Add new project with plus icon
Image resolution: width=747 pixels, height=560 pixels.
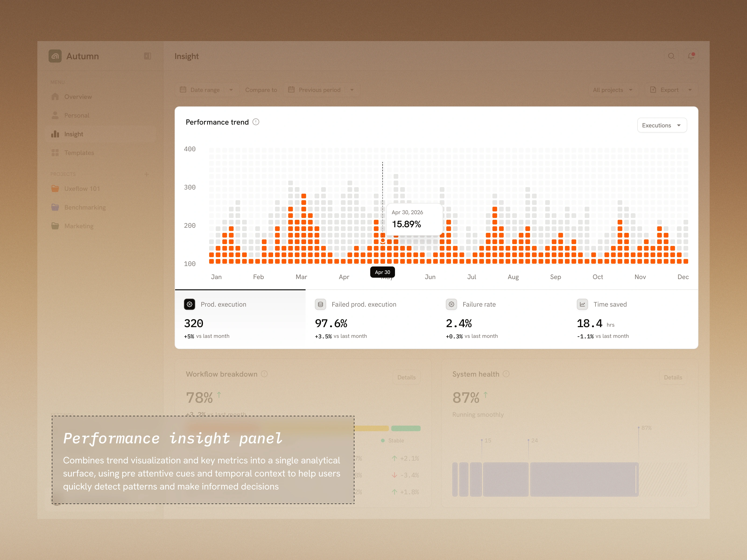coord(147,174)
